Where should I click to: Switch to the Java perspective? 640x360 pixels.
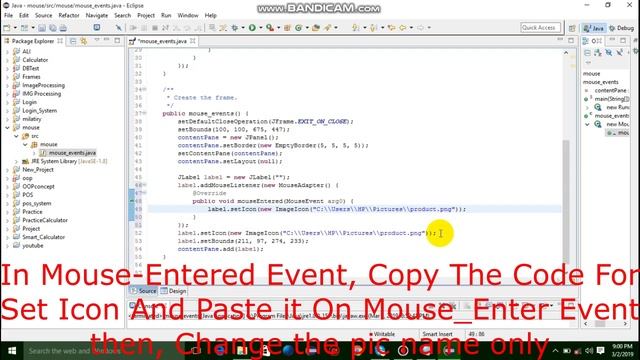point(594,28)
